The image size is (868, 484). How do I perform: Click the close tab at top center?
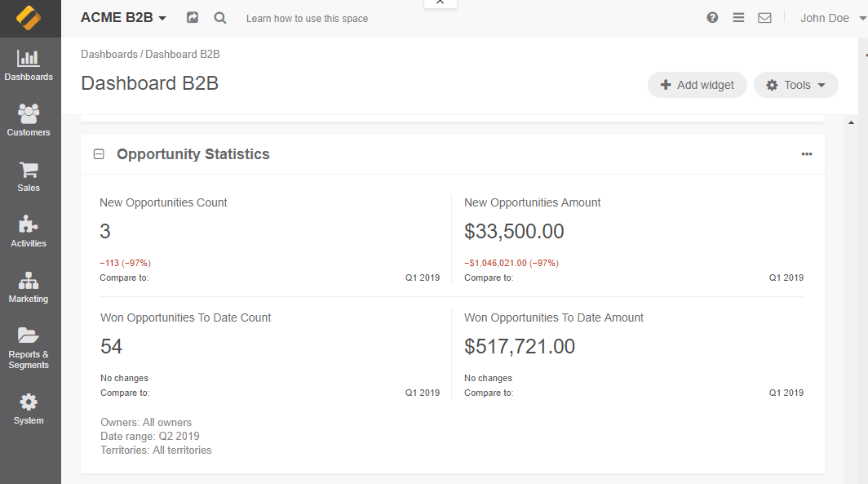(x=440, y=2)
